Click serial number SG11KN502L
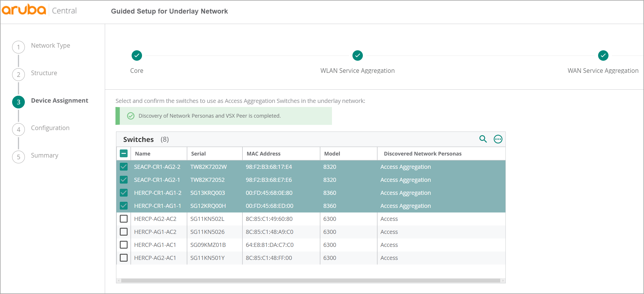The image size is (644, 294). click(207, 219)
